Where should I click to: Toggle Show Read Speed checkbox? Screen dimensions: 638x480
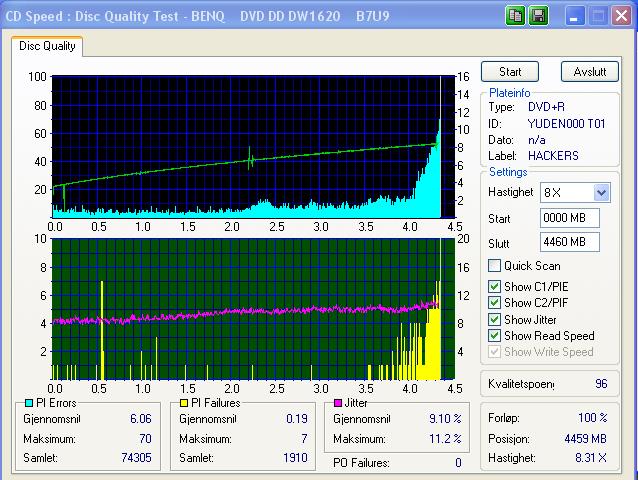pos(494,336)
